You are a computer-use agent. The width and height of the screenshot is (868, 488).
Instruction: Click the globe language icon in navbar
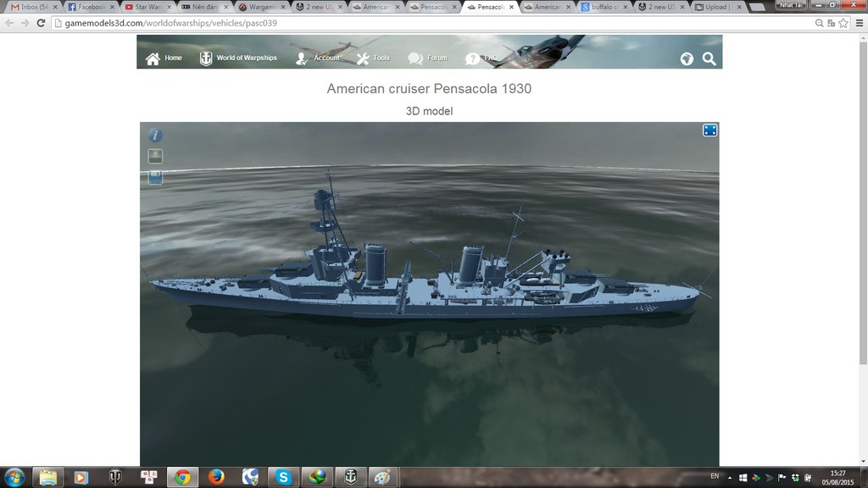coord(687,58)
